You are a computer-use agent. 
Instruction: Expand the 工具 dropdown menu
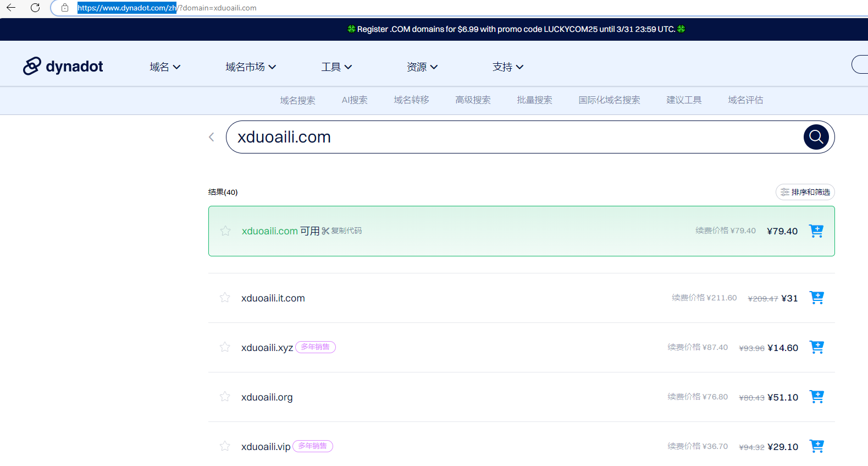(336, 67)
